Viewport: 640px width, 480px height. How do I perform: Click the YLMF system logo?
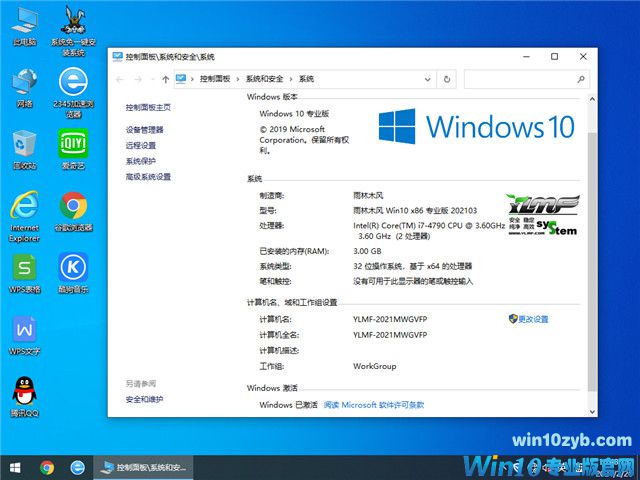[x=543, y=215]
